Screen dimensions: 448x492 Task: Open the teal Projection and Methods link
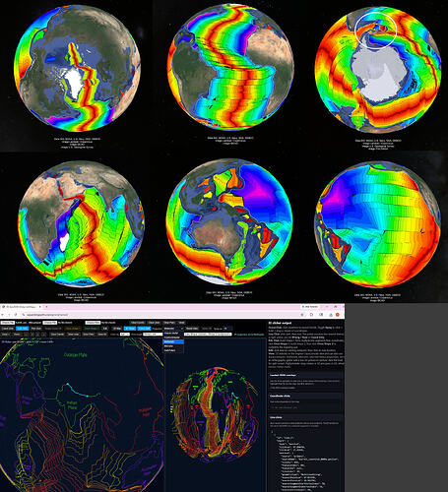click(x=249, y=335)
